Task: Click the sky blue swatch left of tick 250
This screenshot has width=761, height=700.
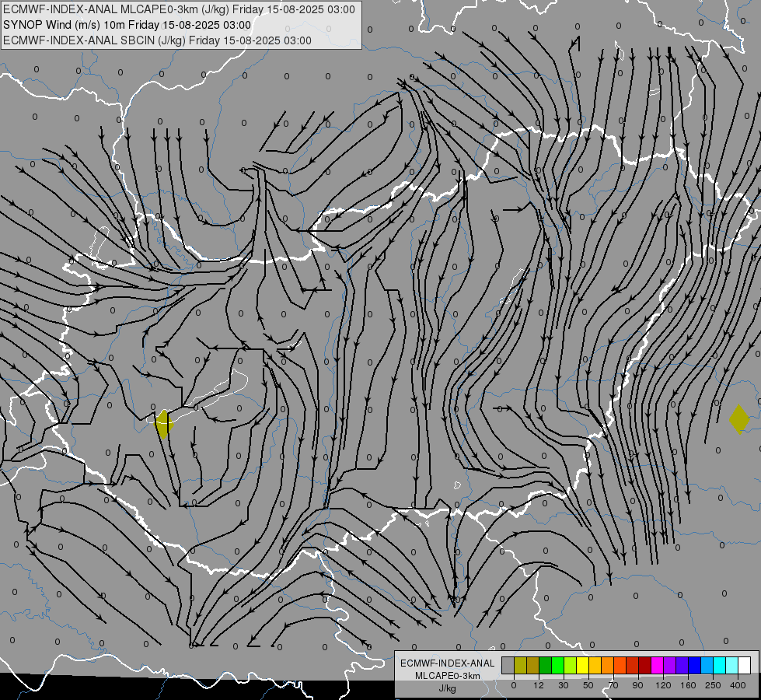Action: [x=707, y=665]
